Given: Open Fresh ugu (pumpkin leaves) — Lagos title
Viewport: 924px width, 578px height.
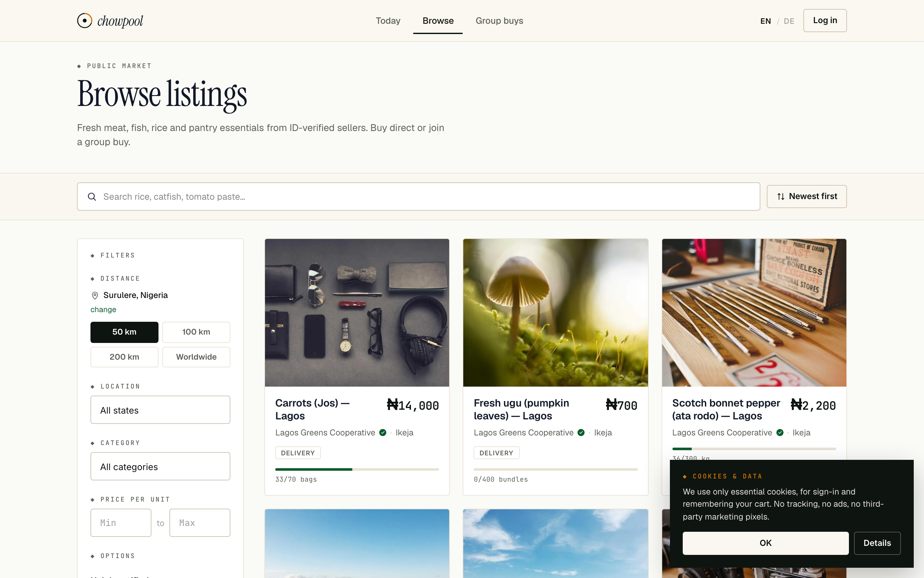Looking at the screenshot, I should coord(521,409).
